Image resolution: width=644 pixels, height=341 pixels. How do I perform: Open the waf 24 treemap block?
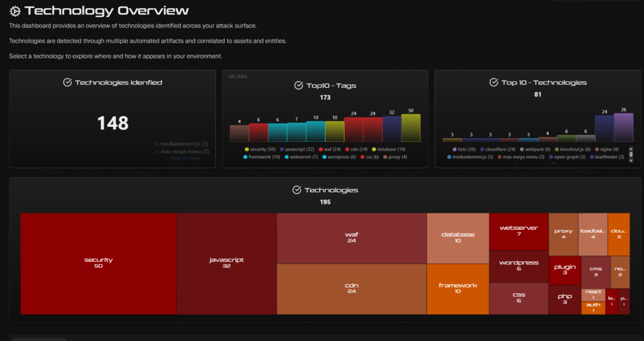click(352, 238)
